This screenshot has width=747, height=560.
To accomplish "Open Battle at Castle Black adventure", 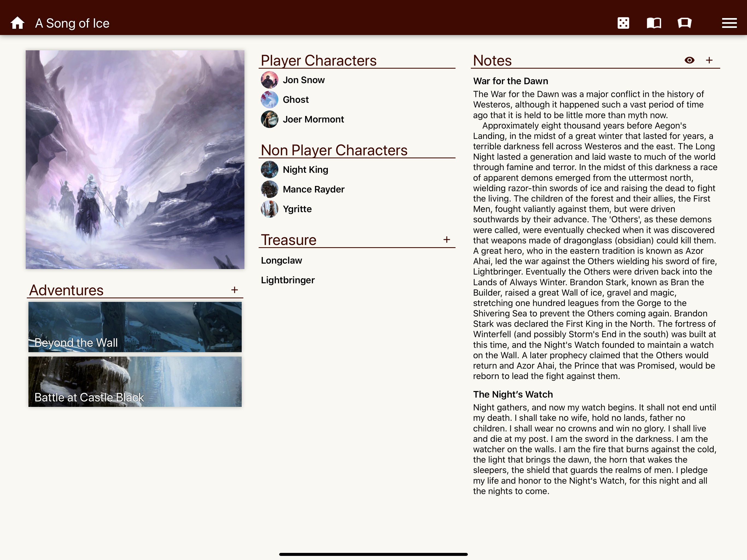I will (x=135, y=382).
